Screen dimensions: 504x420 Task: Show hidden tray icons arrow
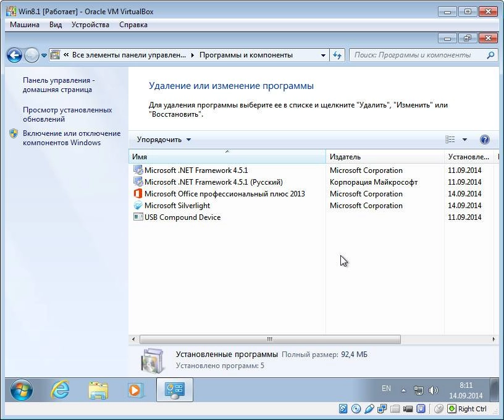(404, 390)
